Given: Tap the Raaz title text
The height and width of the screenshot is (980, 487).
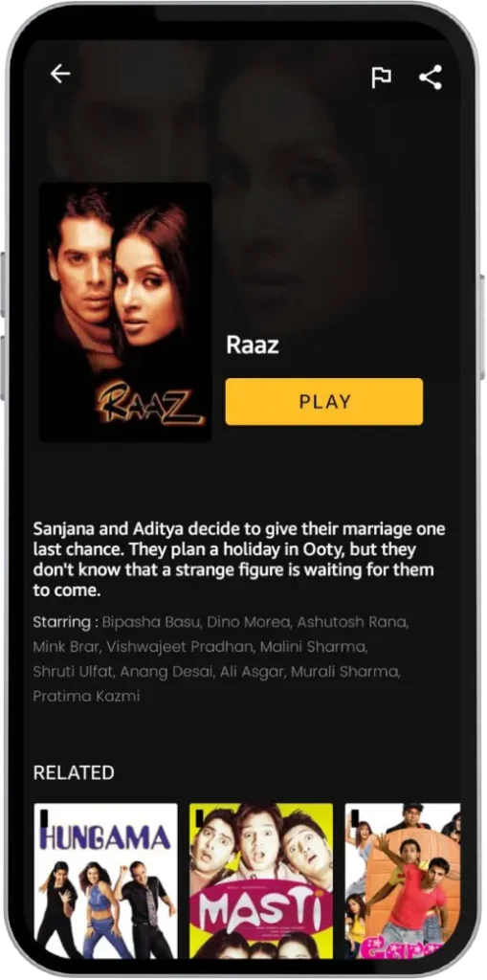Looking at the screenshot, I should tap(252, 345).
